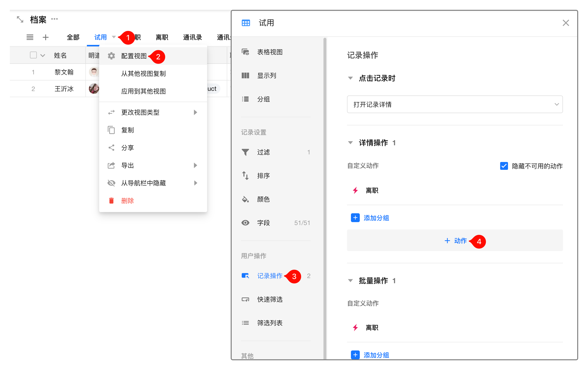Open the view list hamburger icon
Viewport: 588px width, 375px height.
click(30, 37)
